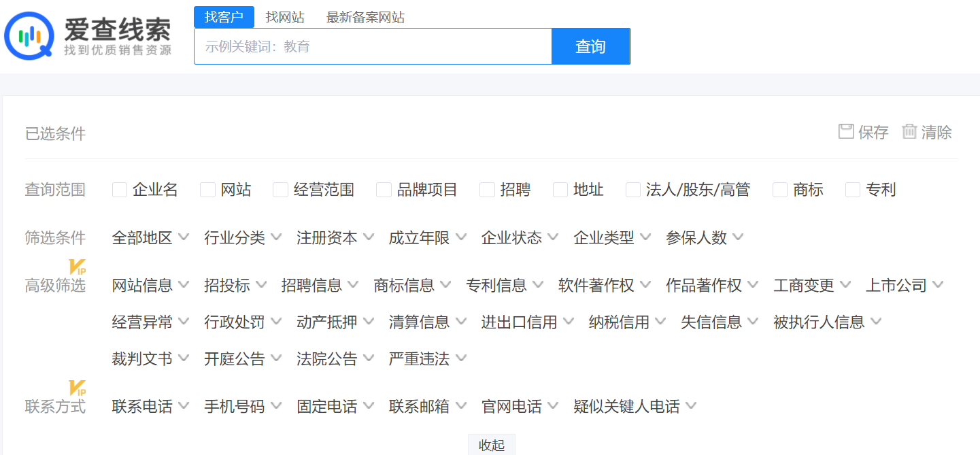Image resolution: width=980 pixels, height=455 pixels.
Task: Expand the 失信信息 filter
Action: (x=720, y=322)
